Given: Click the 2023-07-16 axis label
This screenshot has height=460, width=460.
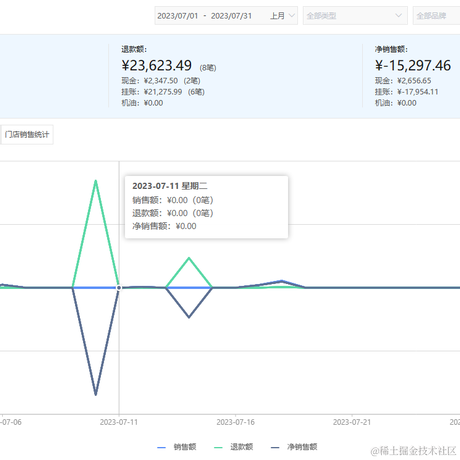Looking at the screenshot, I should (235, 422).
